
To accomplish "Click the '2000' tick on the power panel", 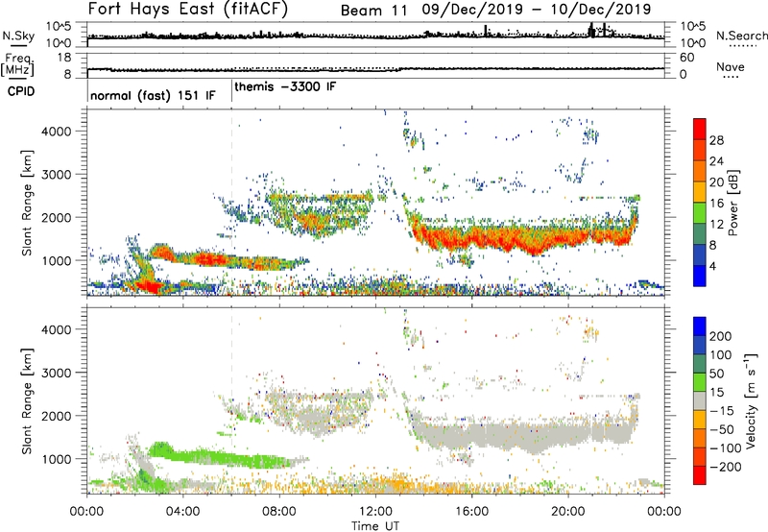I will click(x=56, y=217).
